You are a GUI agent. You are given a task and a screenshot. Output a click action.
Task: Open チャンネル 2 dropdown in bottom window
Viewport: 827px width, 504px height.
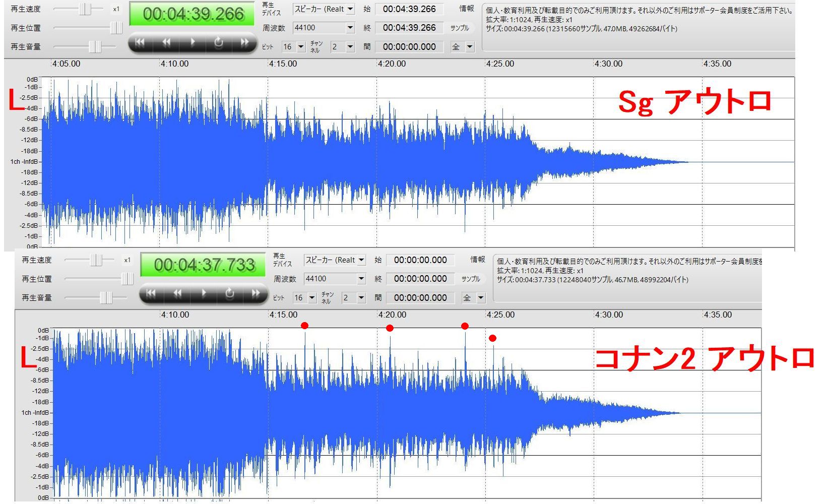click(354, 297)
